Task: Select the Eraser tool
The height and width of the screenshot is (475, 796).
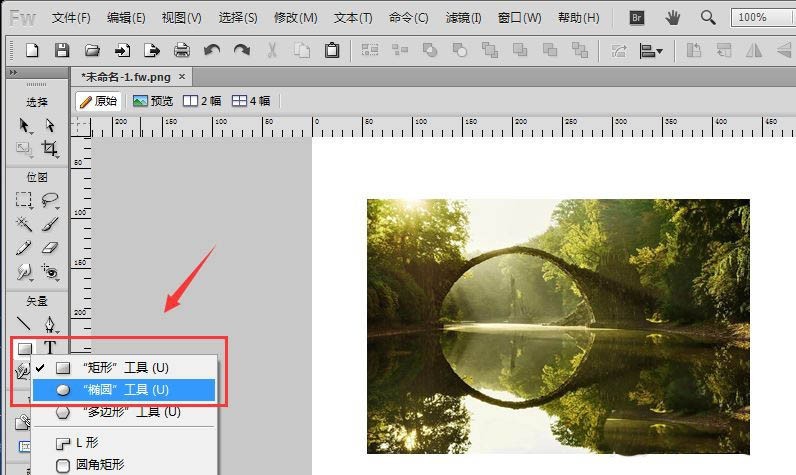Action: pos(50,248)
